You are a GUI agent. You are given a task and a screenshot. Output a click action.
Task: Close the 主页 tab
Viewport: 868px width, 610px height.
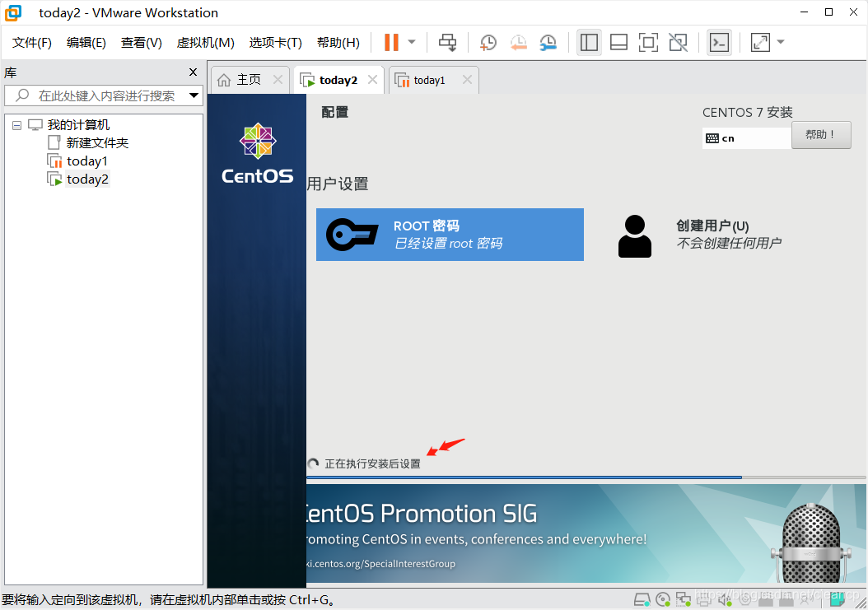(278, 80)
